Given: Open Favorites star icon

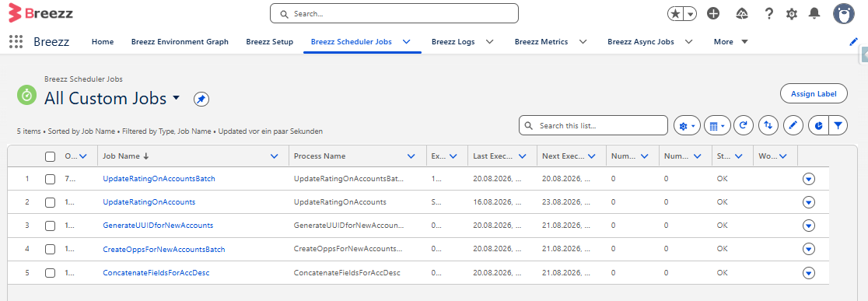Looking at the screenshot, I should 675,14.
